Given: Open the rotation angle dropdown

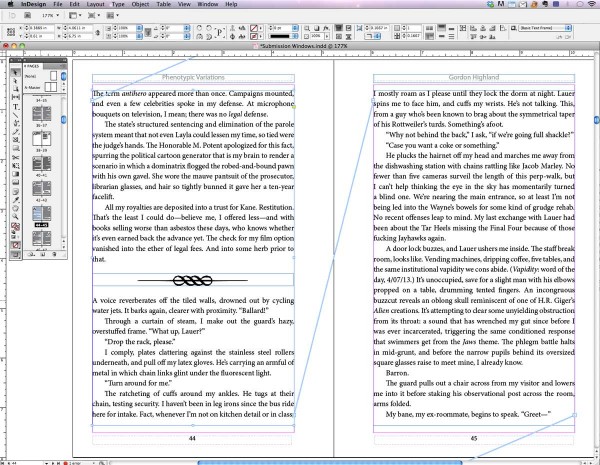Looking at the screenshot, I should (187, 28).
